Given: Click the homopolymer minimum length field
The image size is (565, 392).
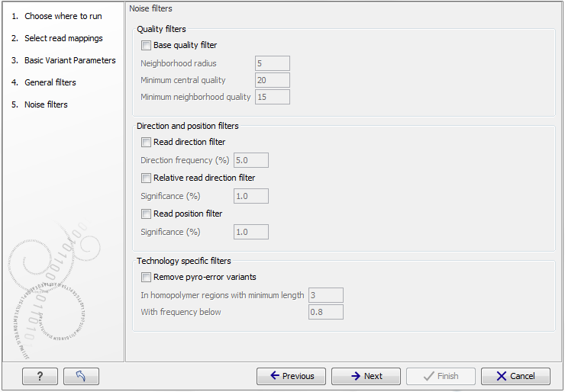Looking at the screenshot, I should [325, 295].
